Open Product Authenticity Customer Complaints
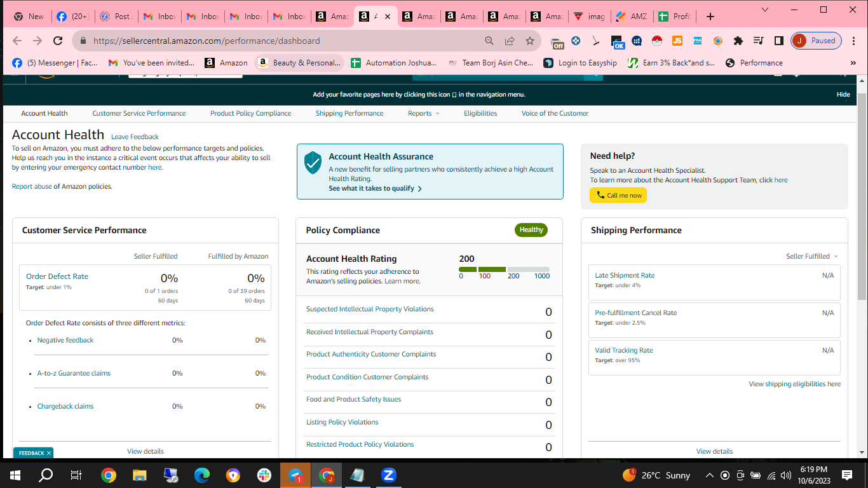This screenshot has width=868, height=488. tap(371, 355)
